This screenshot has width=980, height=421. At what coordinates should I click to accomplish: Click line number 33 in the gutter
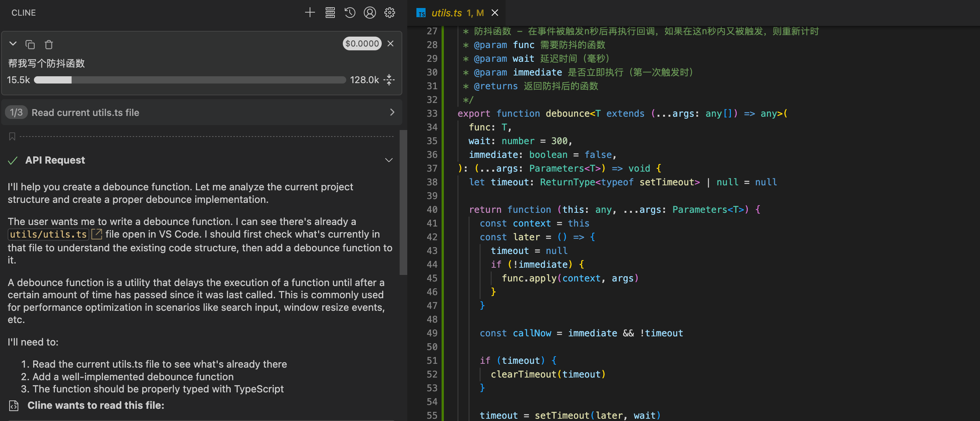pyautogui.click(x=432, y=114)
